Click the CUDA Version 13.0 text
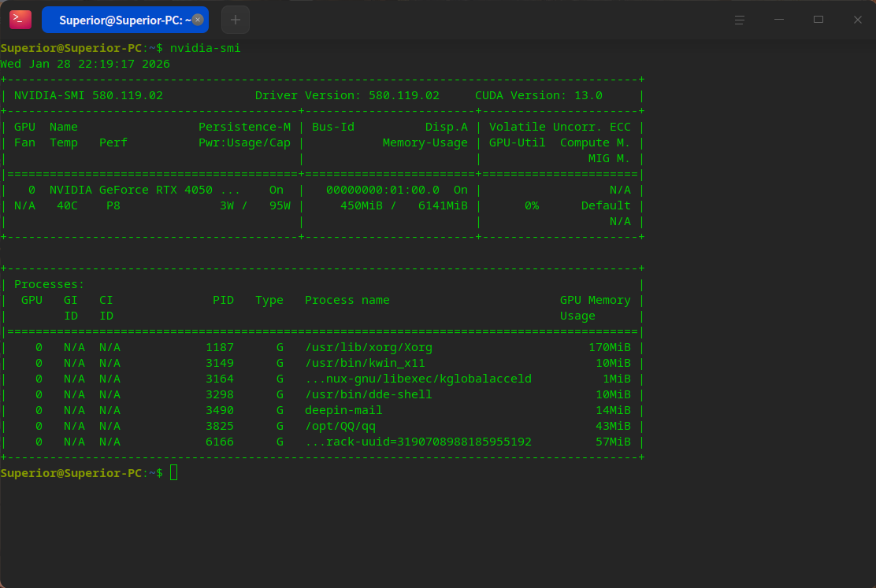The image size is (876, 588). (x=538, y=95)
